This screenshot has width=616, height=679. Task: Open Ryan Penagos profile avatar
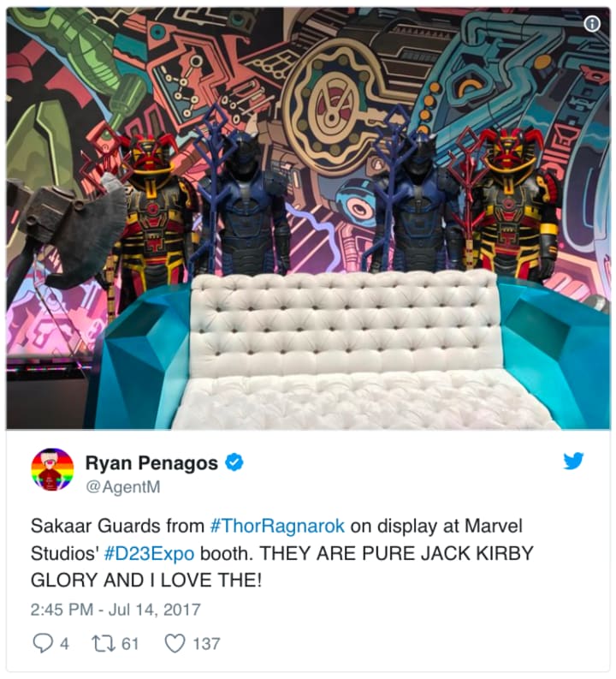pos(52,470)
